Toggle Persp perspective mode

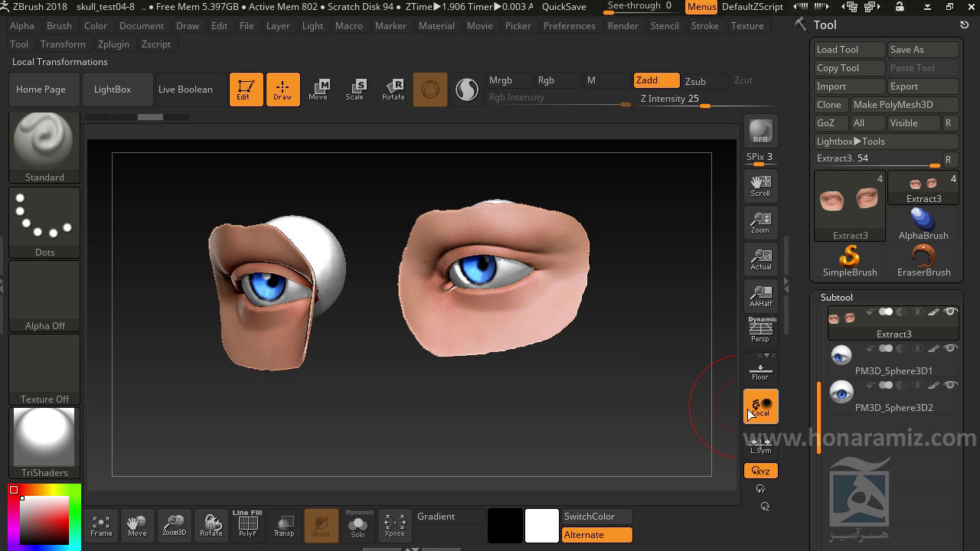tap(760, 332)
